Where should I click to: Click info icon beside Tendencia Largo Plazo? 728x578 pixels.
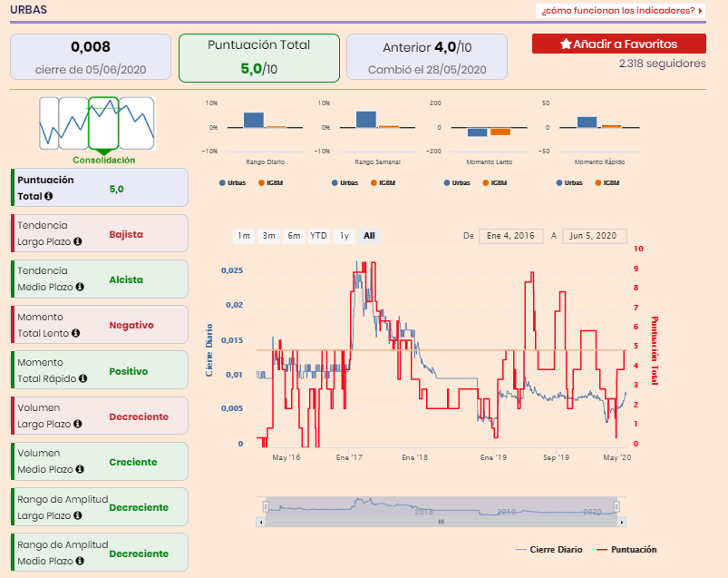click(78, 241)
